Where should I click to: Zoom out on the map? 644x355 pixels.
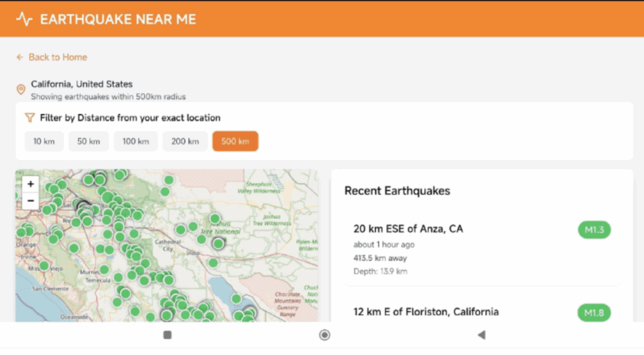click(x=31, y=201)
